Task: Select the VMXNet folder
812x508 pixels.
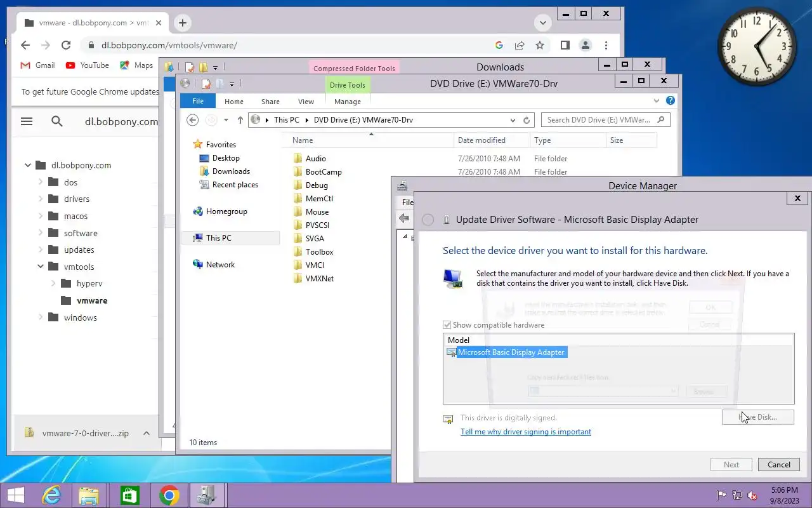Action: (320, 279)
